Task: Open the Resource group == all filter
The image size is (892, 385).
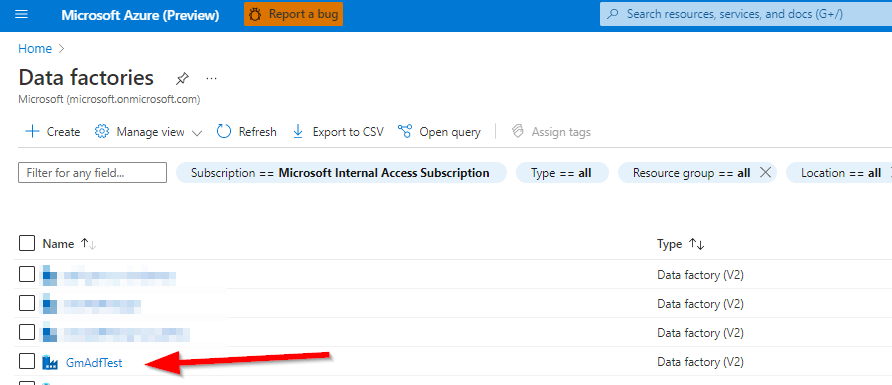Action: (x=691, y=173)
